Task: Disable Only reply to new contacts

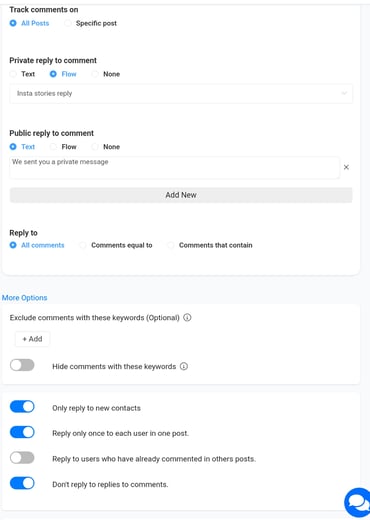Action: coord(22,407)
